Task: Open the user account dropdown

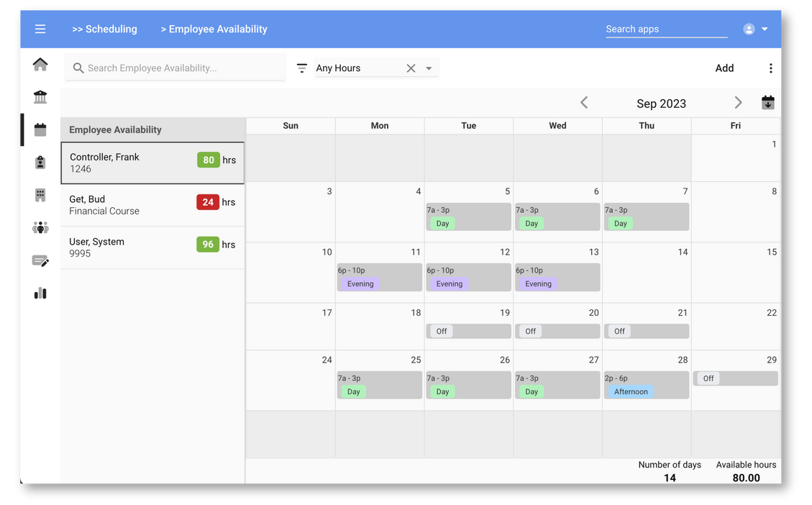Action: tap(755, 29)
